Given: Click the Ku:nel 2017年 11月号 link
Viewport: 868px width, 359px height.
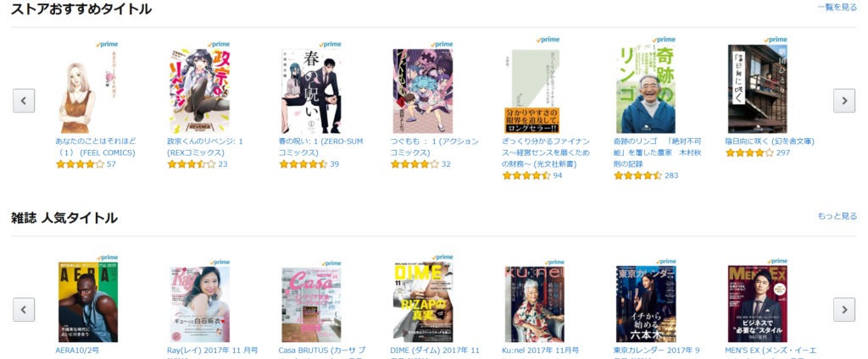Looking at the screenshot, I should pyautogui.click(x=540, y=351).
